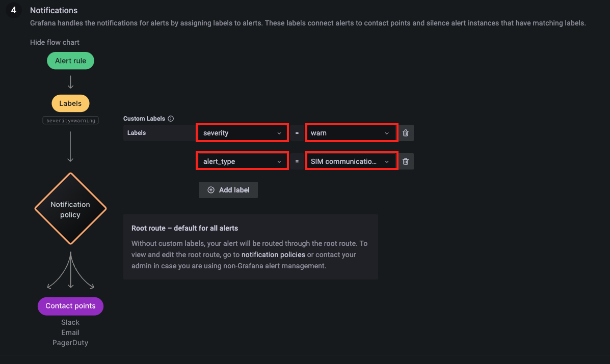
Task: Click the yellow Labels flow node
Action: pos(70,103)
